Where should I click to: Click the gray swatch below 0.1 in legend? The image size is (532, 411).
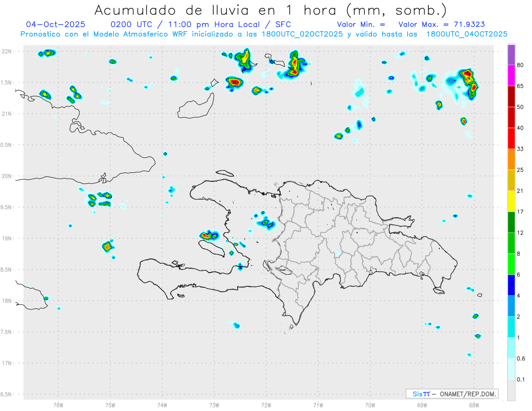pos(511,390)
